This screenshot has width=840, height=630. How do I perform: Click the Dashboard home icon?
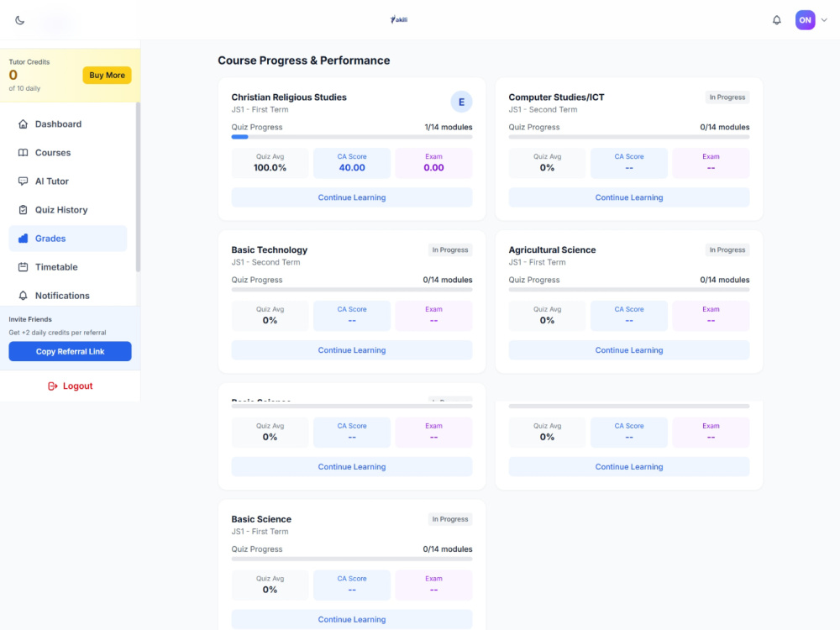[x=23, y=124]
